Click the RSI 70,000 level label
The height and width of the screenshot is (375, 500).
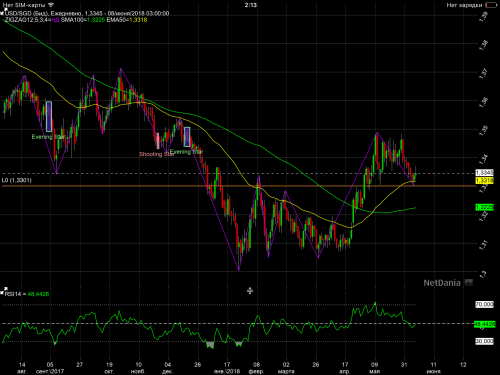point(484,304)
